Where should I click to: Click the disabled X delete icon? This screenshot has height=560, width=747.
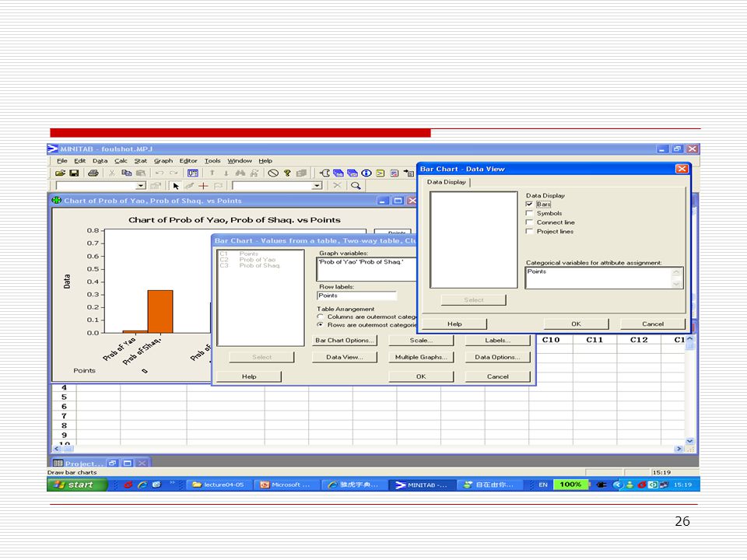point(337,185)
